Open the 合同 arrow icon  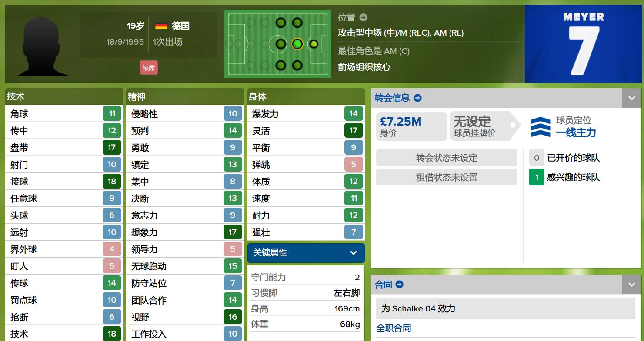[x=399, y=285]
